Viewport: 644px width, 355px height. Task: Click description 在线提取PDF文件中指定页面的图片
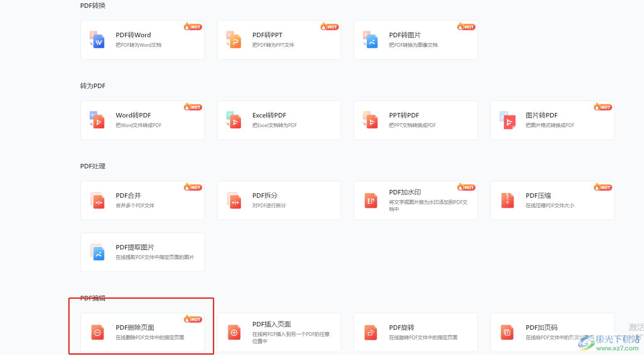coord(155,257)
